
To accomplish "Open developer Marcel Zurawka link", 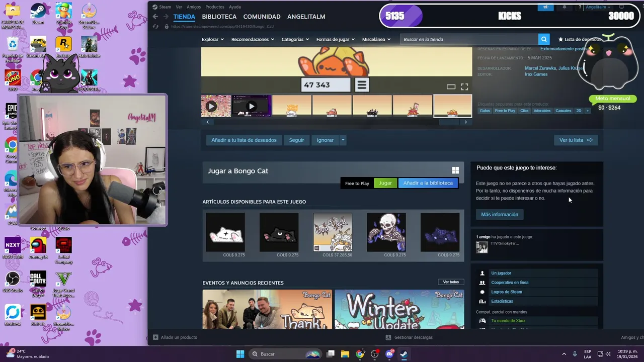I will (540, 68).
